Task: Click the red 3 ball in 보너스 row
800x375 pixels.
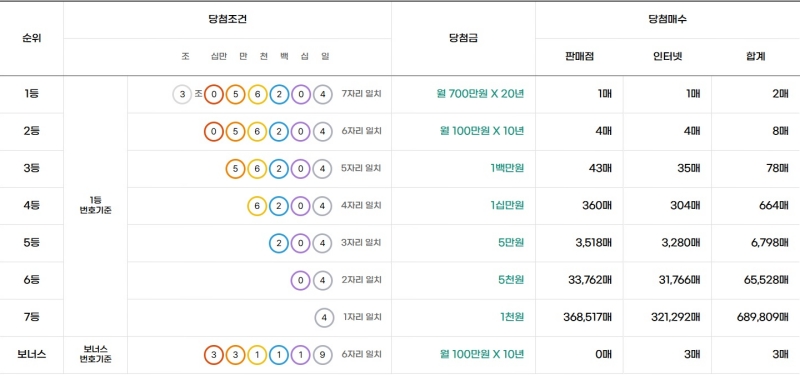Action: click(x=214, y=355)
